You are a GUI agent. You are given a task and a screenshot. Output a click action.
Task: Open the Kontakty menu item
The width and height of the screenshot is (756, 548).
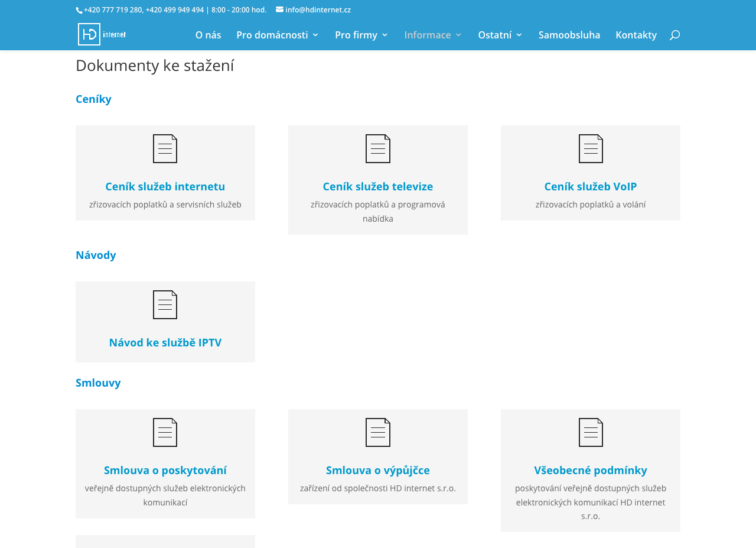[x=636, y=35]
